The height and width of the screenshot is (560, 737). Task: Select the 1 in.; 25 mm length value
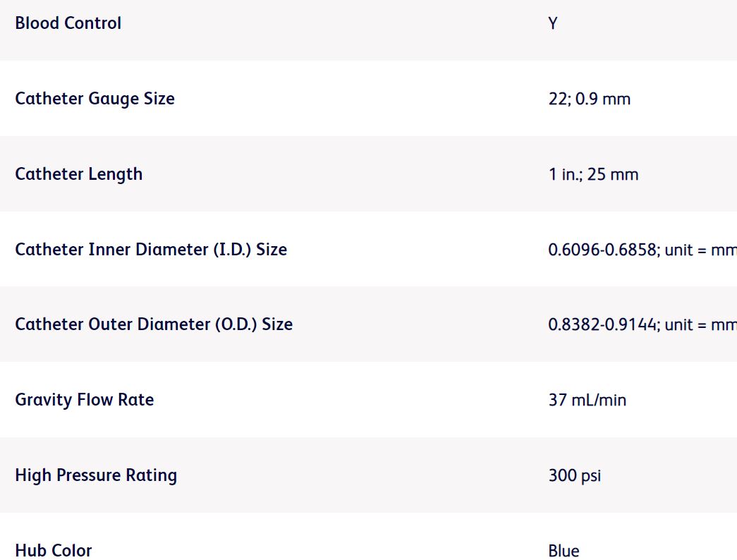593,175
